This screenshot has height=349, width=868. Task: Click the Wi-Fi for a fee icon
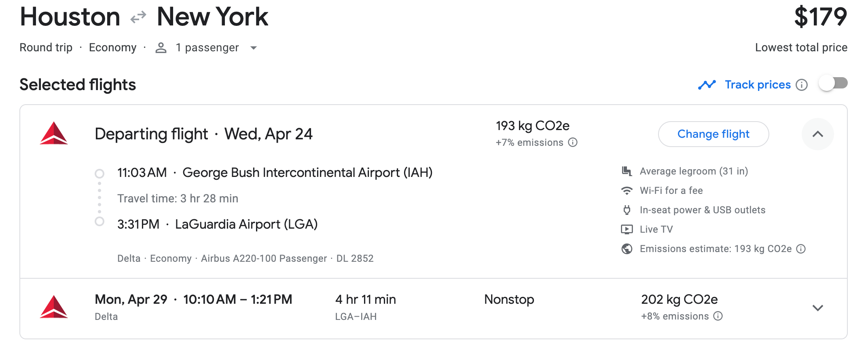click(627, 191)
